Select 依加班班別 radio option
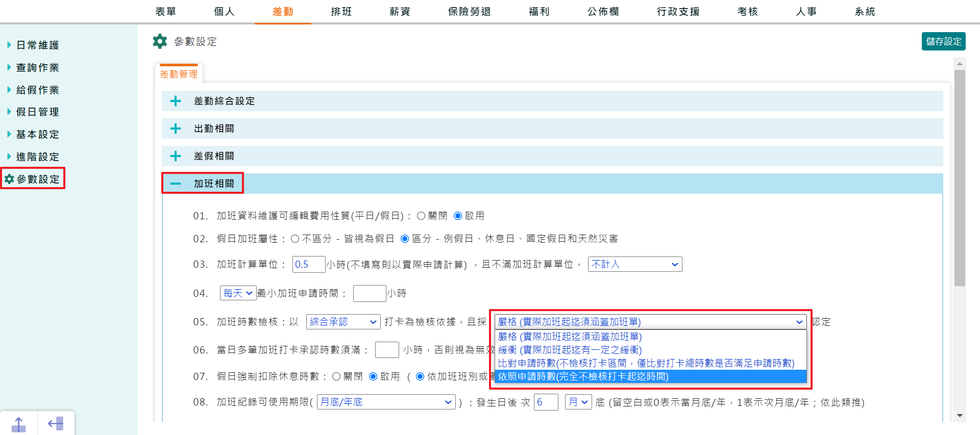 [x=420, y=376]
